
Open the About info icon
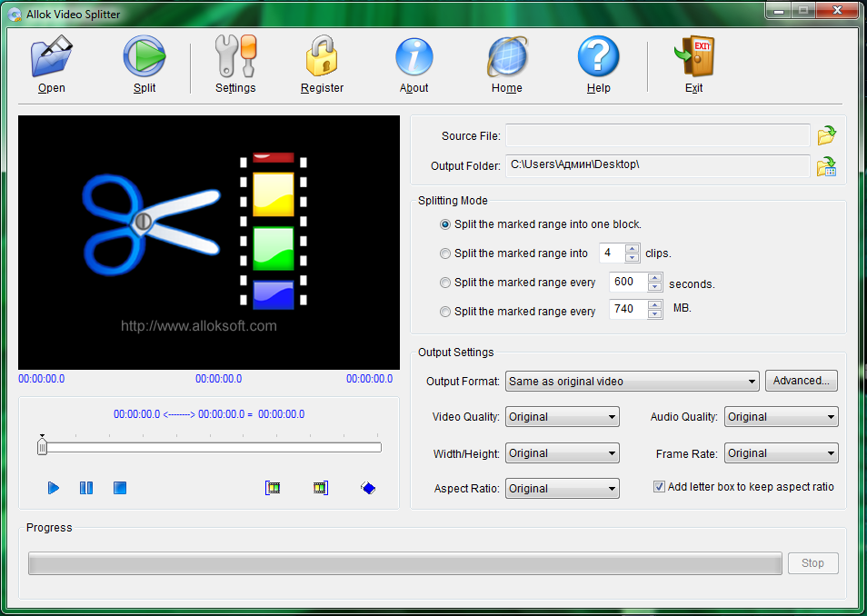point(414,57)
